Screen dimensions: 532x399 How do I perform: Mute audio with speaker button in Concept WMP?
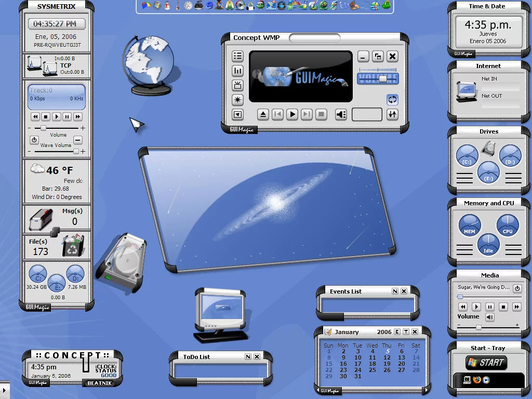point(341,115)
